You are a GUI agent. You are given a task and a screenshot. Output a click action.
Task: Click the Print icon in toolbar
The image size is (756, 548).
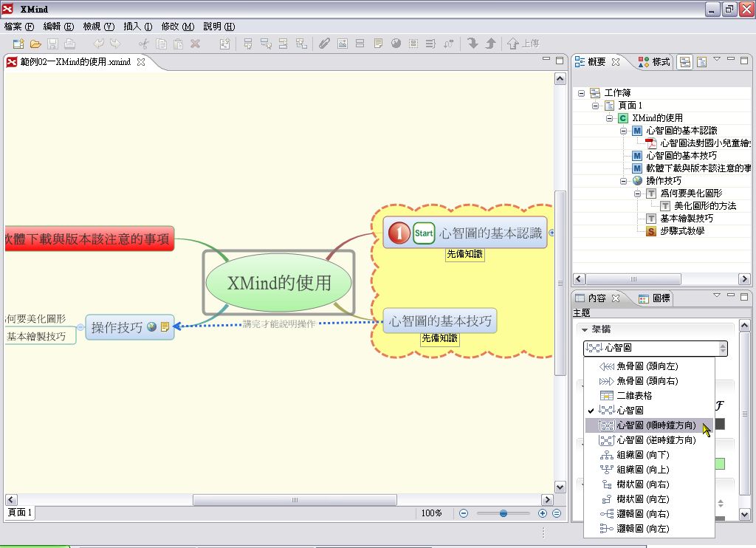(70, 44)
